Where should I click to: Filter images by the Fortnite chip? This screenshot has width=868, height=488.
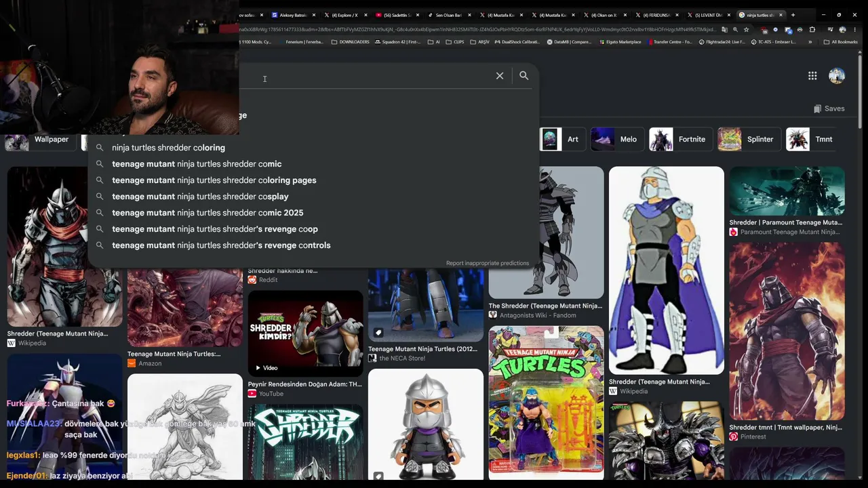tap(680, 139)
